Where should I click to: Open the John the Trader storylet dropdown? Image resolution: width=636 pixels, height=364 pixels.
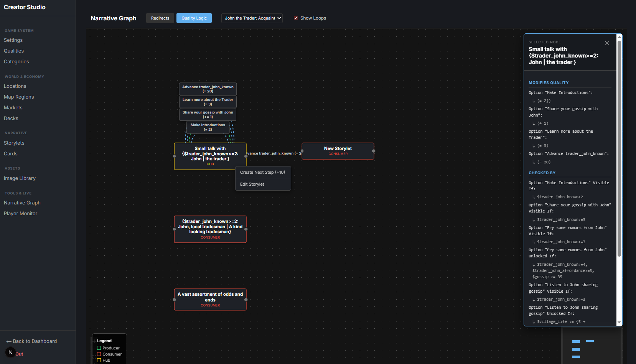point(252,18)
